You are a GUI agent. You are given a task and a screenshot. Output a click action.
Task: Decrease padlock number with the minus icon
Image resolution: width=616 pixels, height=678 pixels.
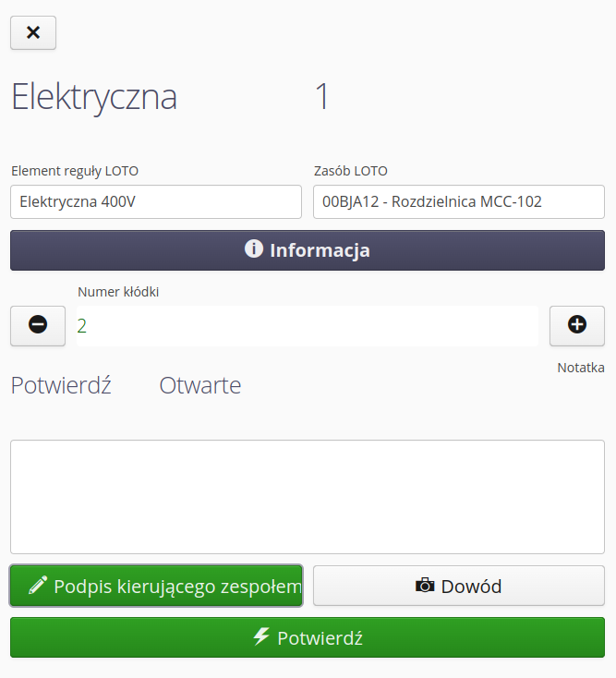tap(38, 325)
